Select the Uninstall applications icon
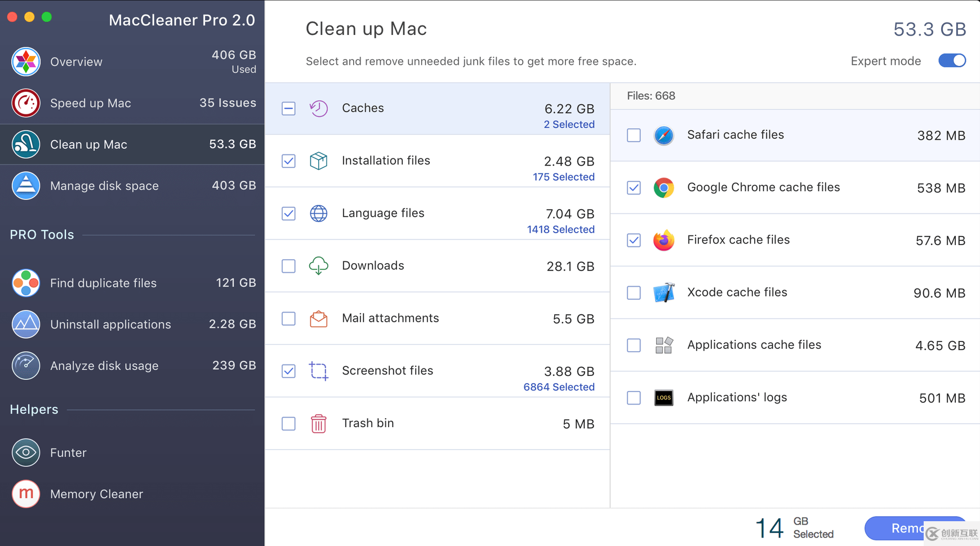This screenshot has width=980, height=546. pos(25,324)
